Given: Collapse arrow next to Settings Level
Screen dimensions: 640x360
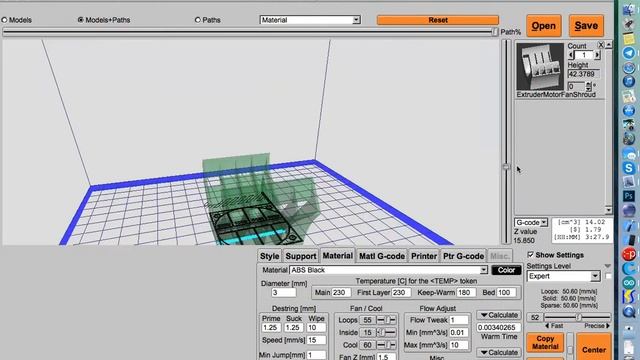Looking at the screenshot, I should click(608, 266).
